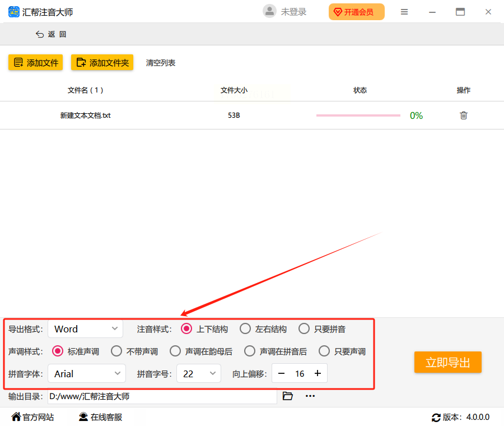Open the 拼音字号 22 dropdown
Screen dimensions: 504x426
point(199,373)
